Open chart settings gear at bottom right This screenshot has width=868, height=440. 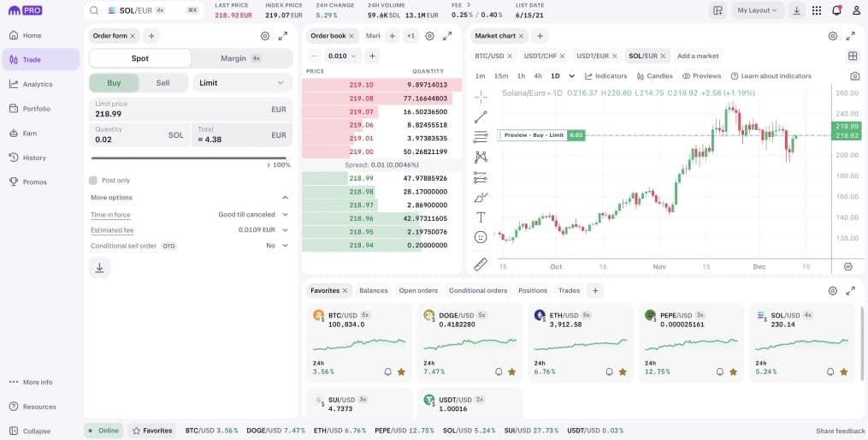coord(848,266)
